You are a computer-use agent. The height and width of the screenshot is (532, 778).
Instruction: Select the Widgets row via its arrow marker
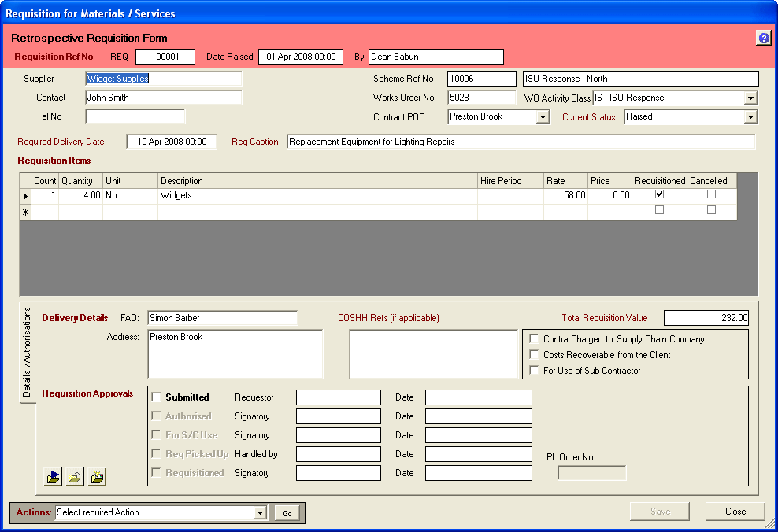coord(25,196)
